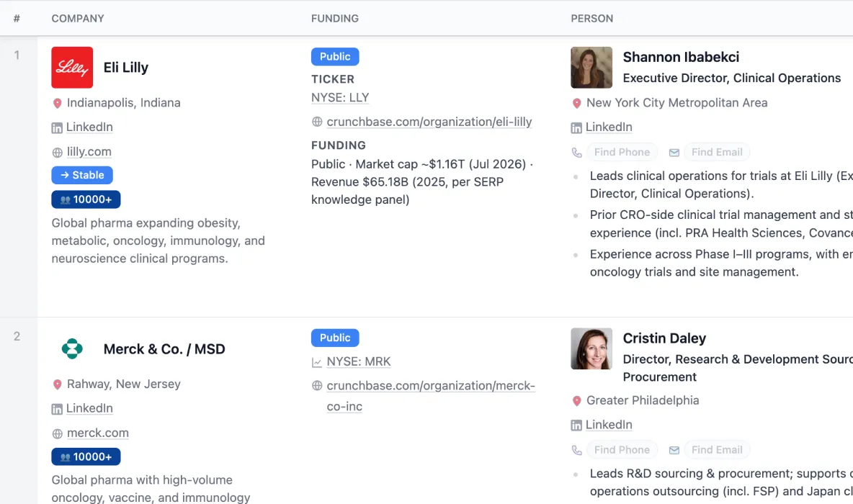
Task: Click the Indianapolis, Indiana location text
Action: click(x=123, y=103)
